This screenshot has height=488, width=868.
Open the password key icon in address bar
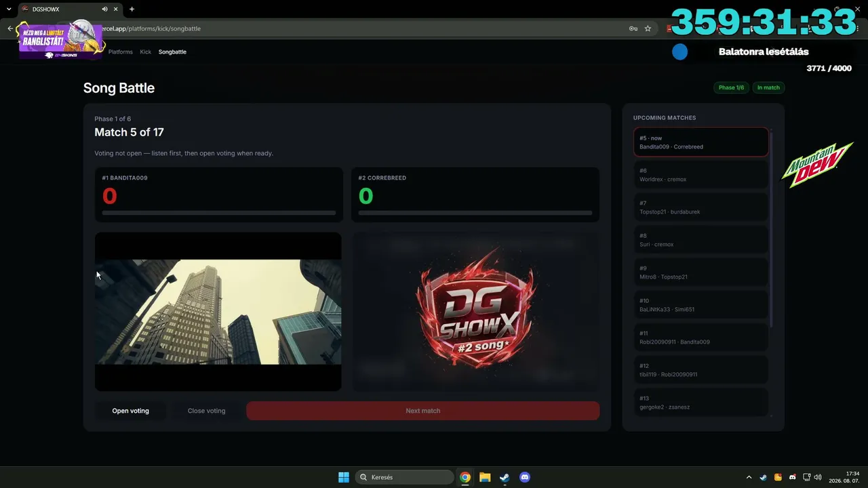click(x=633, y=28)
